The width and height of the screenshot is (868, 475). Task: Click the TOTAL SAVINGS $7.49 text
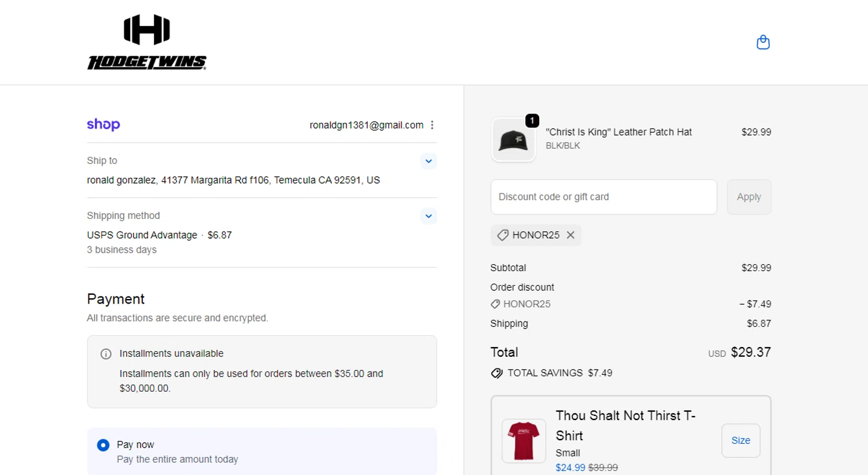[560, 373]
